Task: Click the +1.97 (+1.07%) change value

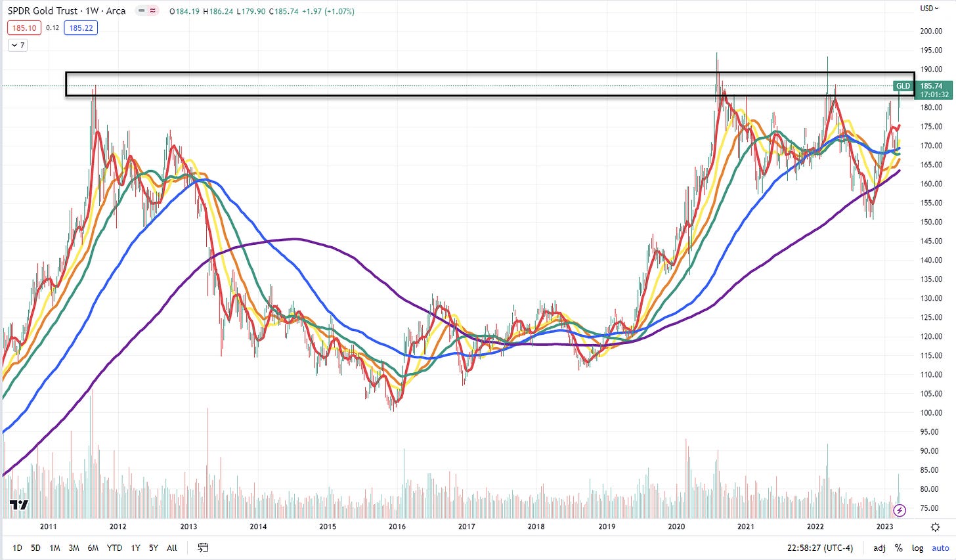Action: (x=328, y=11)
